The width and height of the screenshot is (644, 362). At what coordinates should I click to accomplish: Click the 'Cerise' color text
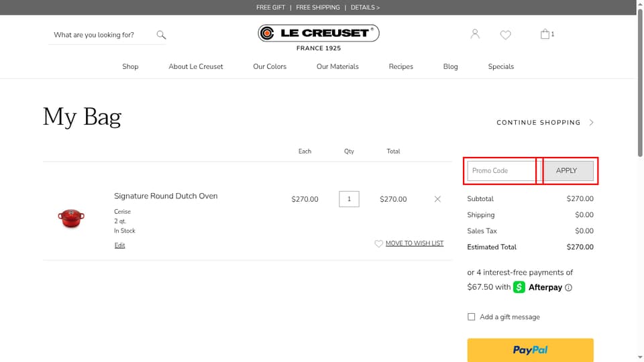[122, 212]
